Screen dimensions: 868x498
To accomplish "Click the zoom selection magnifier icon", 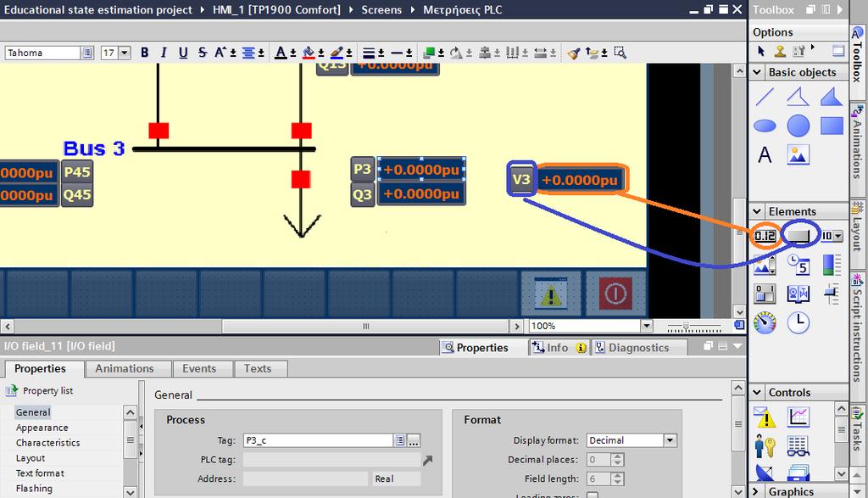I will click(x=620, y=53).
